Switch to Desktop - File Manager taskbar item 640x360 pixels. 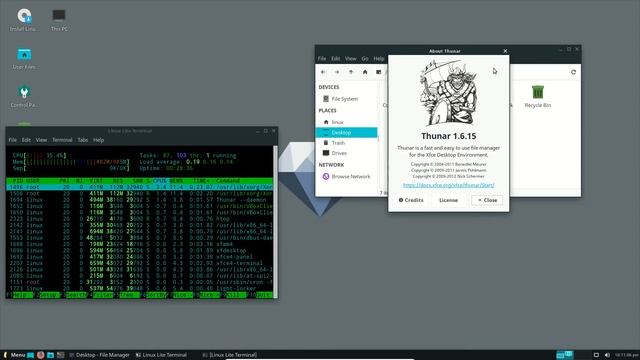pos(99,355)
